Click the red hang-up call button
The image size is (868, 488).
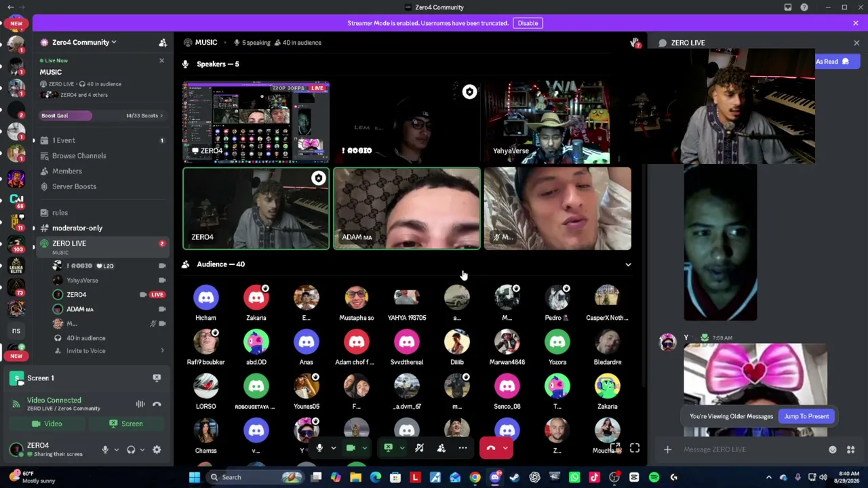pos(491,448)
